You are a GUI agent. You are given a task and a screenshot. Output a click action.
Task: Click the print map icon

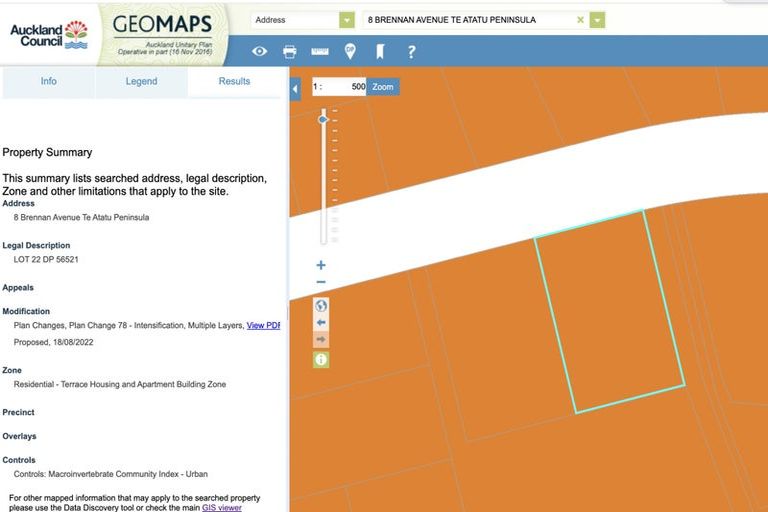click(x=289, y=51)
